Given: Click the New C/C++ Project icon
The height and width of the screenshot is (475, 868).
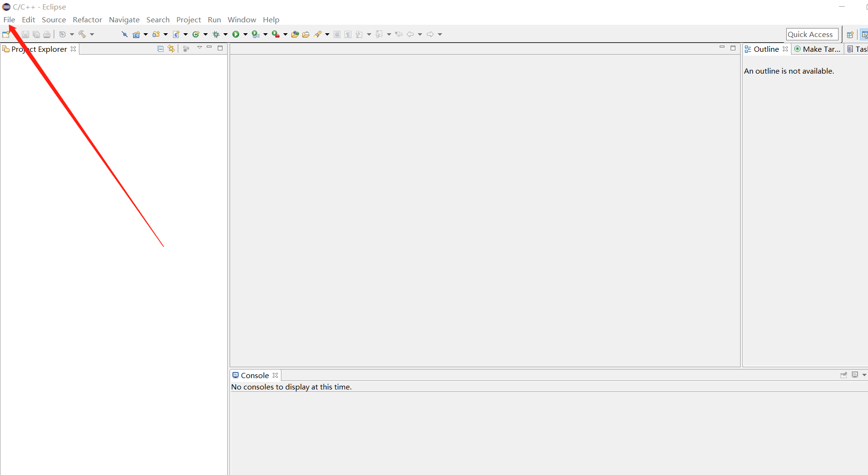Looking at the screenshot, I should point(136,34).
